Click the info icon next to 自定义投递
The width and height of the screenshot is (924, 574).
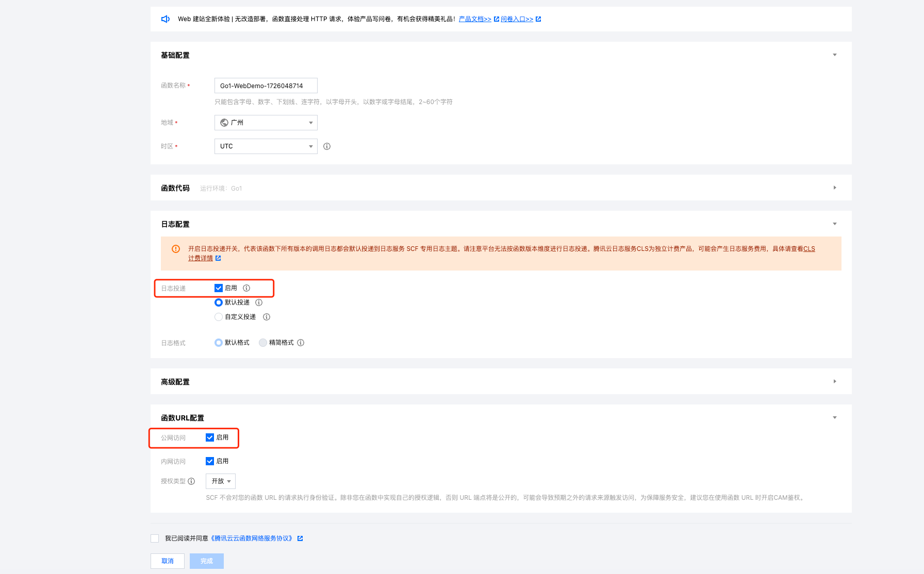point(267,317)
